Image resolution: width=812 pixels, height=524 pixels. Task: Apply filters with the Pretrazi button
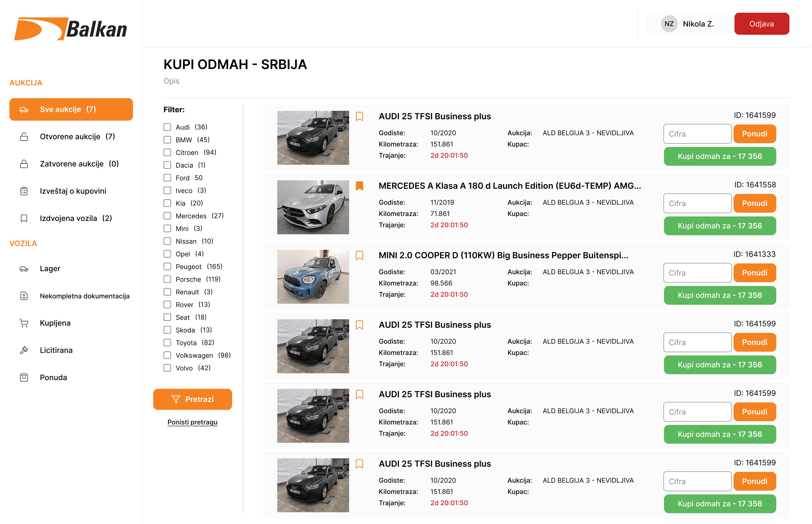coord(192,400)
